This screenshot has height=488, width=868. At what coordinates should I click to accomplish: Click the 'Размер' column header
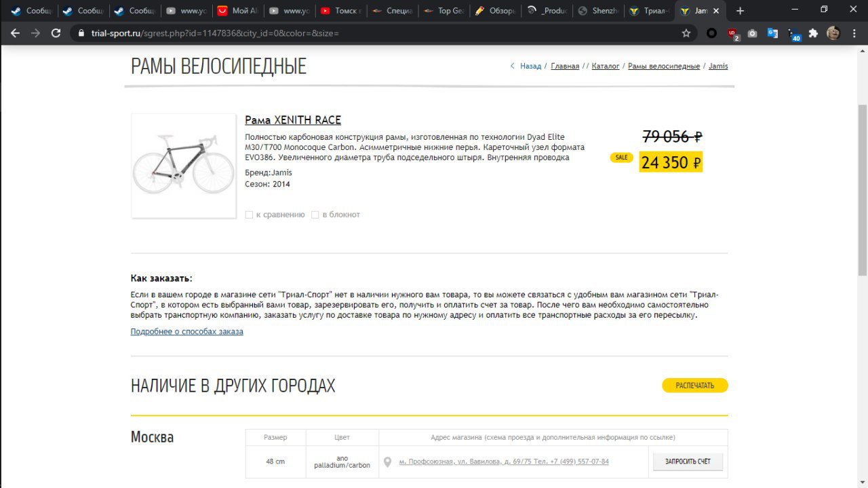[x=275, y=437]
